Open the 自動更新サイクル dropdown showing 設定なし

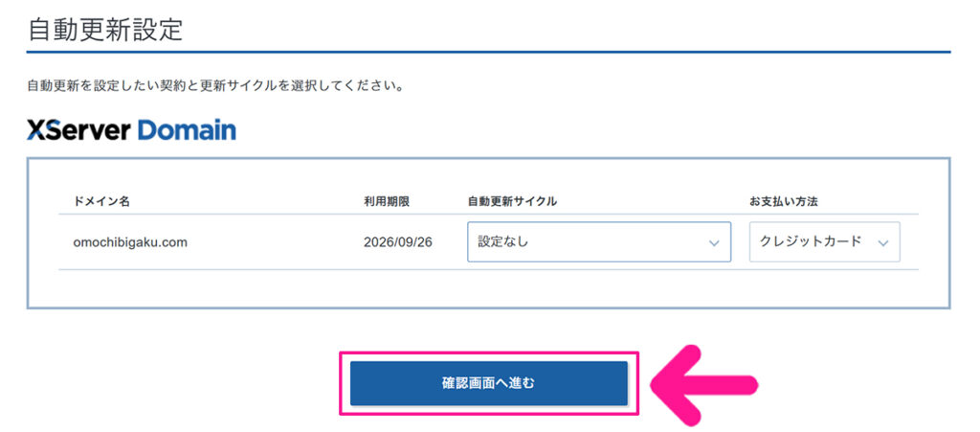tap(598, 242)
